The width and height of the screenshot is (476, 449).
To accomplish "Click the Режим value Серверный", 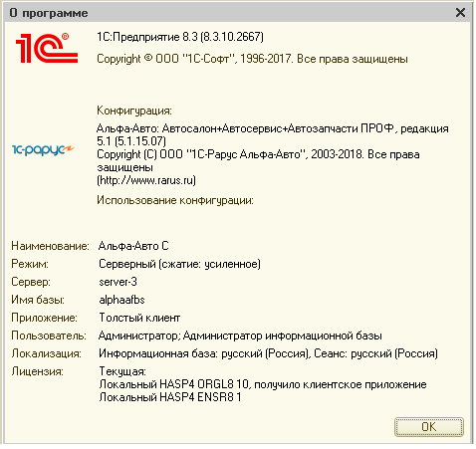I will [x=179, y=264].
